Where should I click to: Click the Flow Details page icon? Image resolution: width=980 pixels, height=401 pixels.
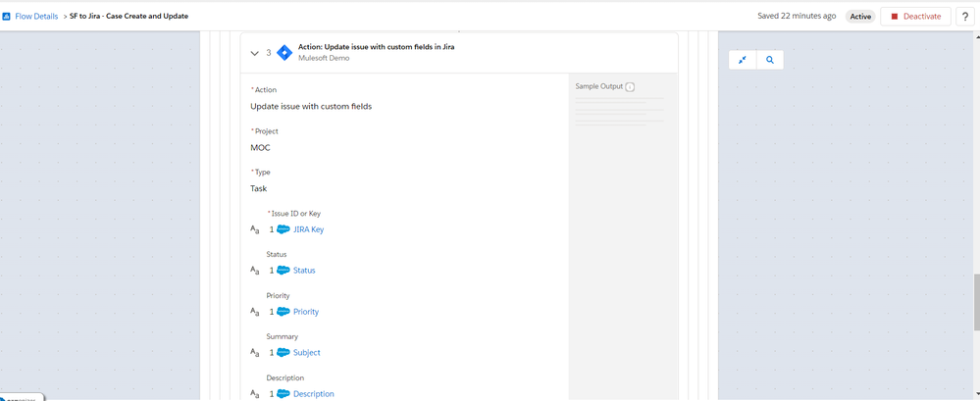[6, 17]
